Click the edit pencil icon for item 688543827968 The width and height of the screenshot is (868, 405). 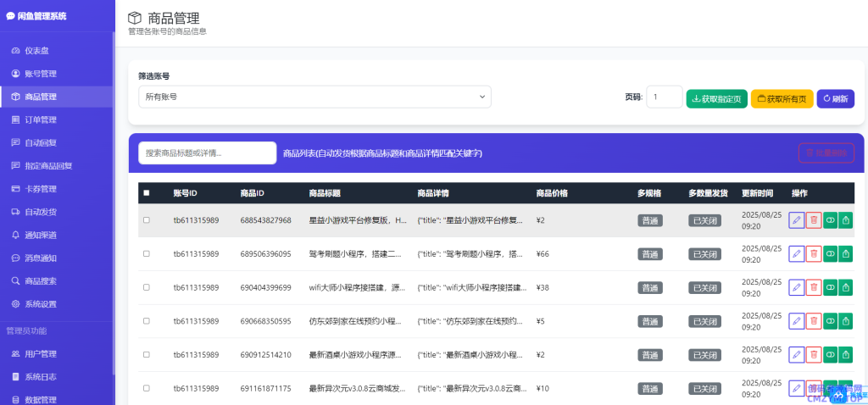click(x=796, y=220)
